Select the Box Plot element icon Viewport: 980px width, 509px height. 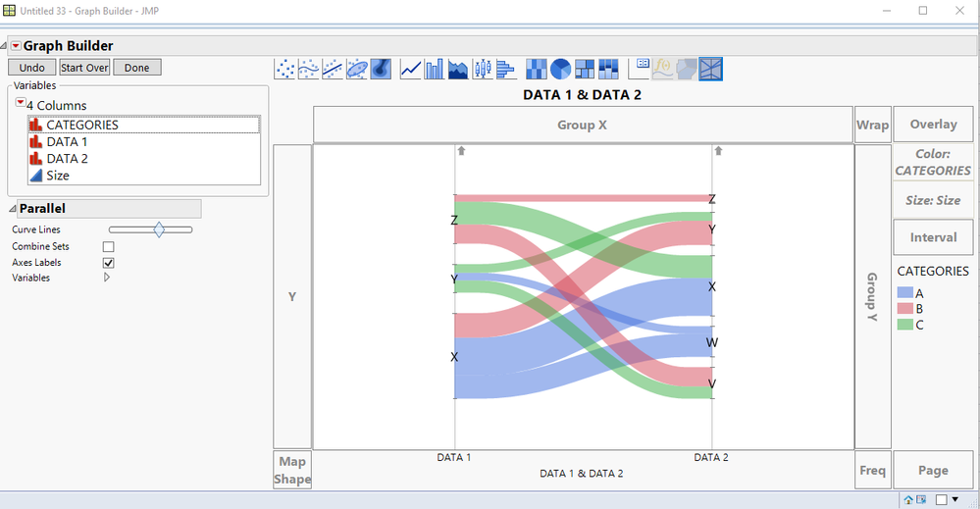482,69
